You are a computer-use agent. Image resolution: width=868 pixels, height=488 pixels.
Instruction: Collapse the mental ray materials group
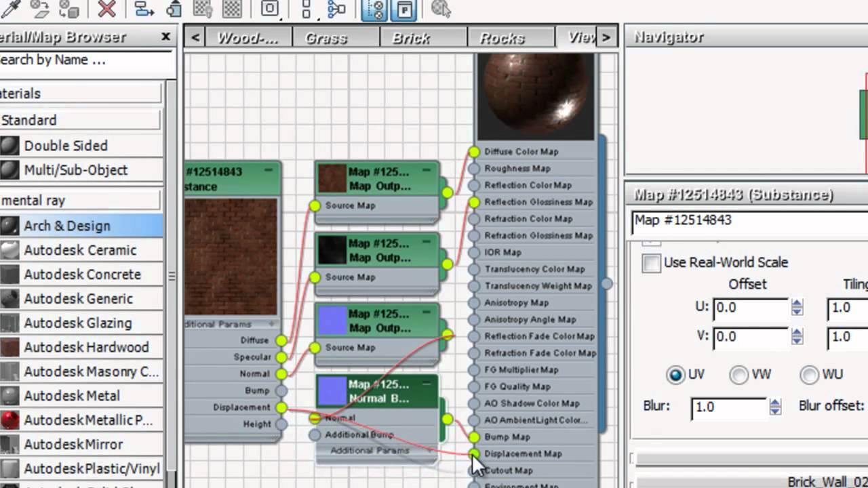tap(80, 201)
